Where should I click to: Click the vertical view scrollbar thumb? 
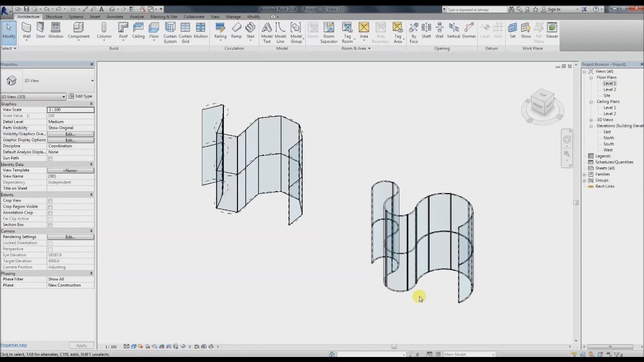pyautogui.click(x=576, y=203)
